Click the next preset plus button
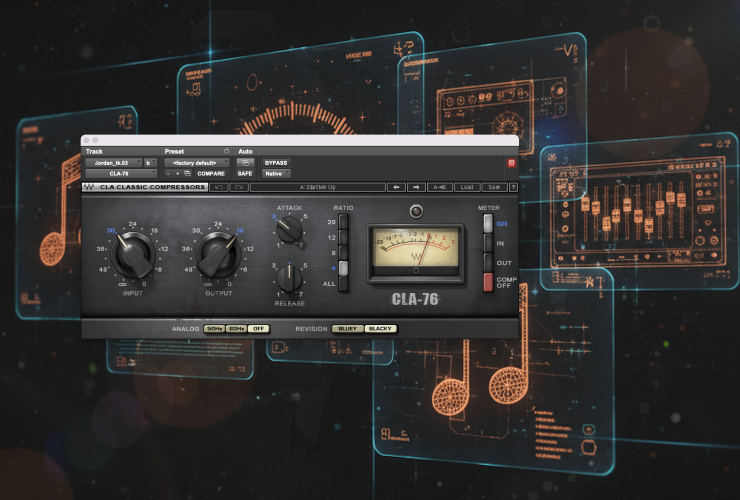The width and height of the screenshot is (740, 500). point(177,174)
